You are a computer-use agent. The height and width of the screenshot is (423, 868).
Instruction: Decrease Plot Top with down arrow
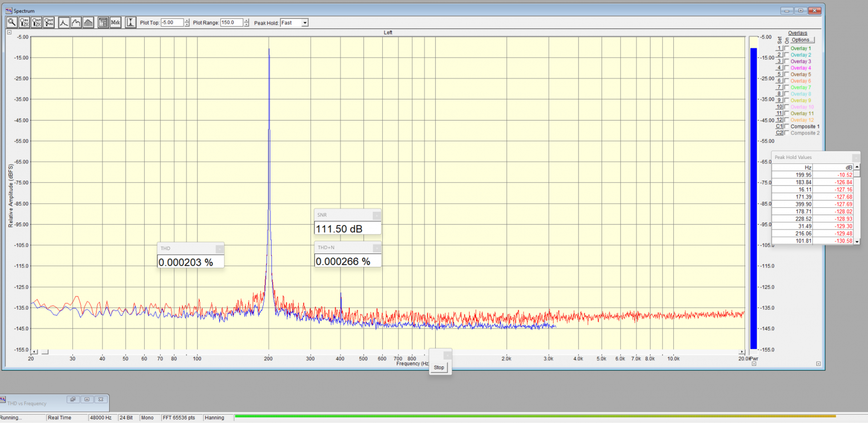click(186, 24)
